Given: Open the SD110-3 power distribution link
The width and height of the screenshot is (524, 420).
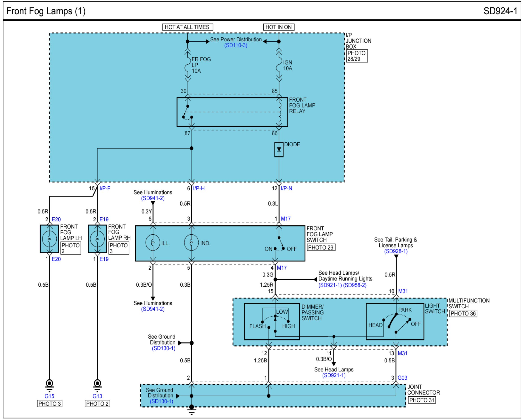Looking at the screenshot, I should pyautogui.click(x=235, y=45).
